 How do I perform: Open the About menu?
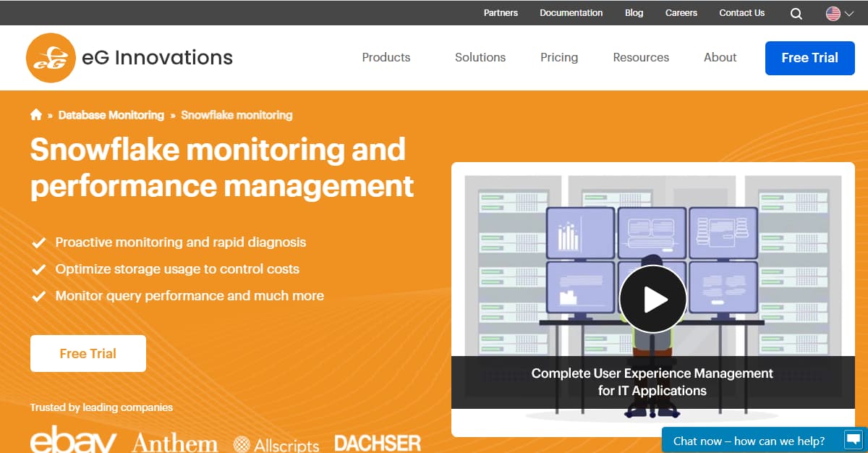[720, 57]
